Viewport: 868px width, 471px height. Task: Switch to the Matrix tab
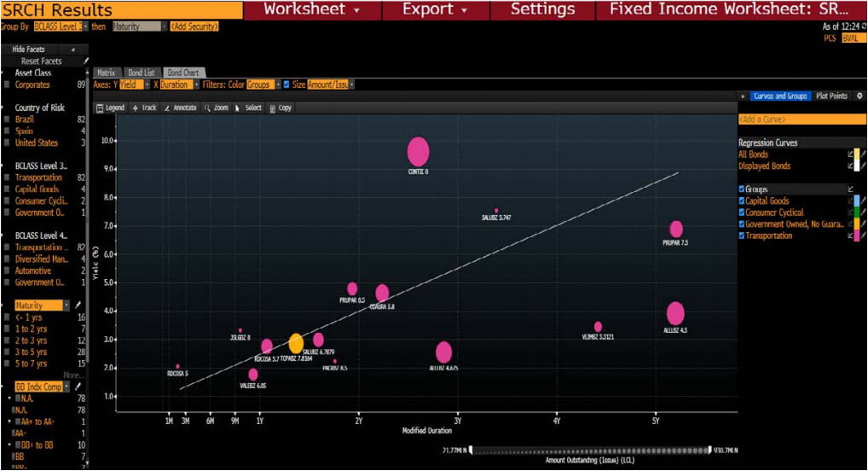[x=106, y=73]
